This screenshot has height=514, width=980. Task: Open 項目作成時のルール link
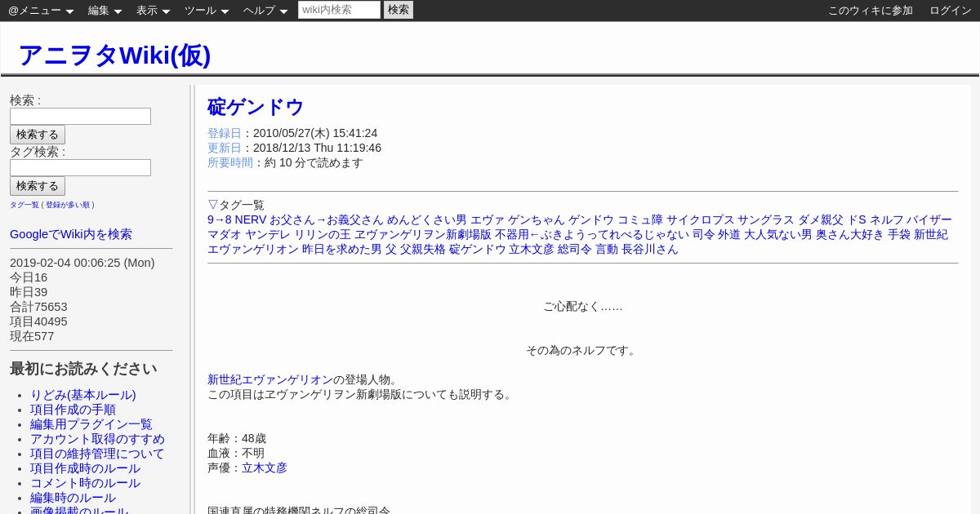pyautogui.click(x=85, y=468)
